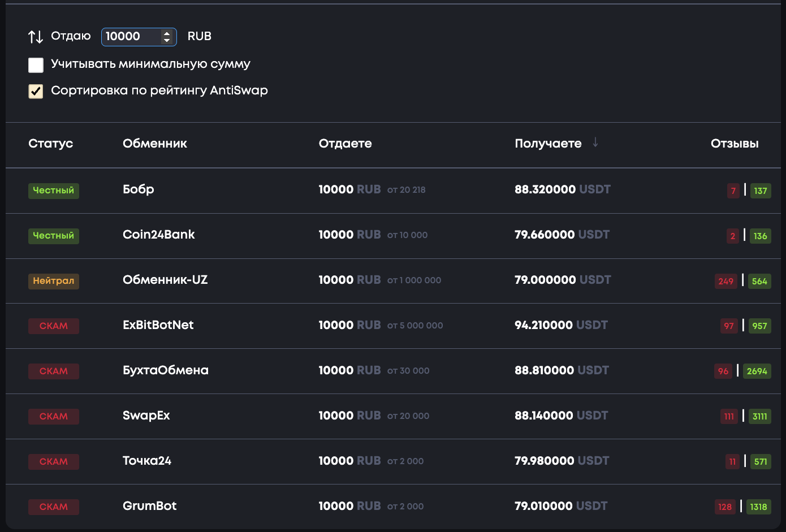Click Бобр's 137 positive reviews
786x532 pixels.
tap(761, 191)
